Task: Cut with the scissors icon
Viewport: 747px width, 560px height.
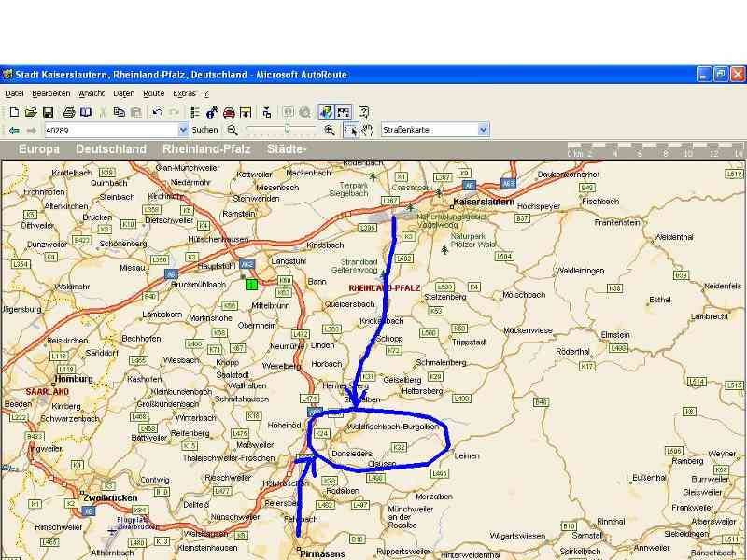Action: click(x=103, y=112)
